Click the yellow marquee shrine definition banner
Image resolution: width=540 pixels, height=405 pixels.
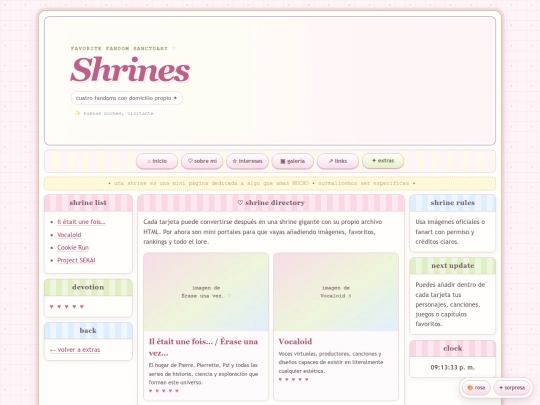pos(270,184)
